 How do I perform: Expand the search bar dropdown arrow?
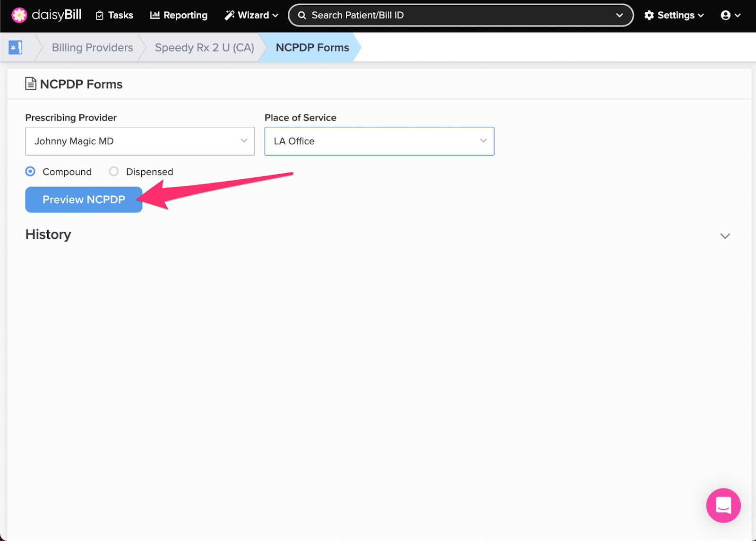[x=619, y=15]
